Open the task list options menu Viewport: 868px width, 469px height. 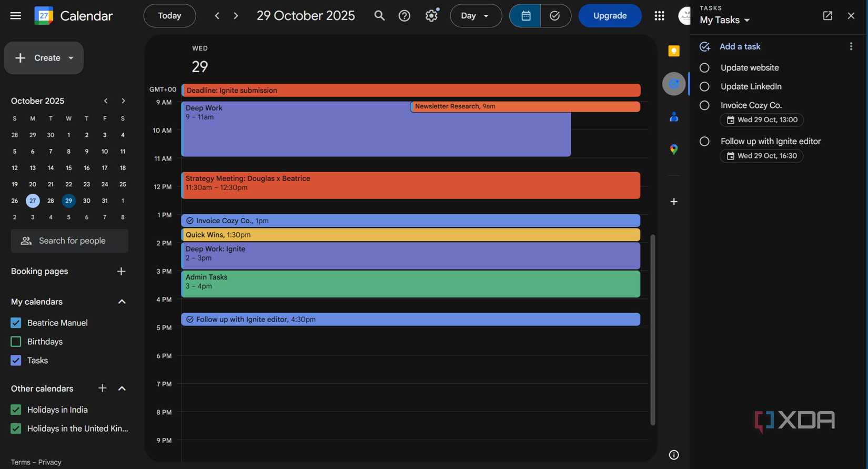coord(851,46)
